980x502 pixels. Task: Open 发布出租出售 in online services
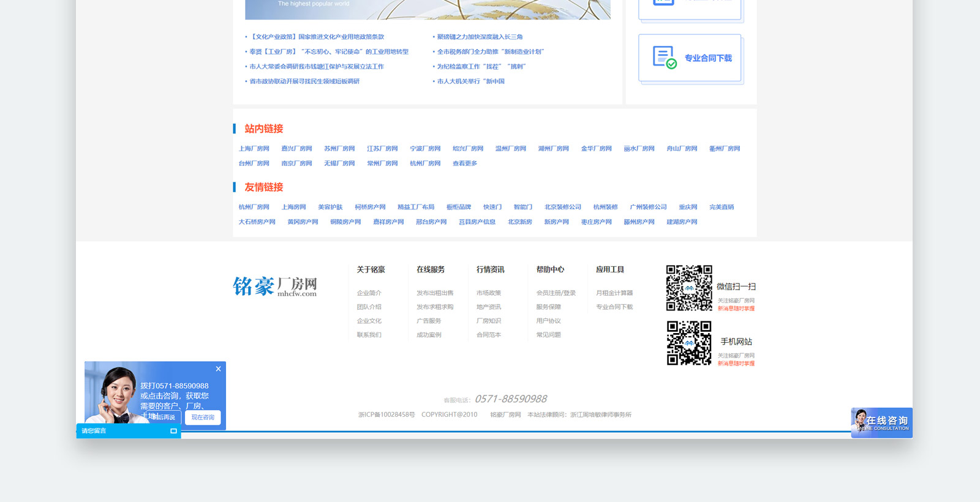[435, 293]
